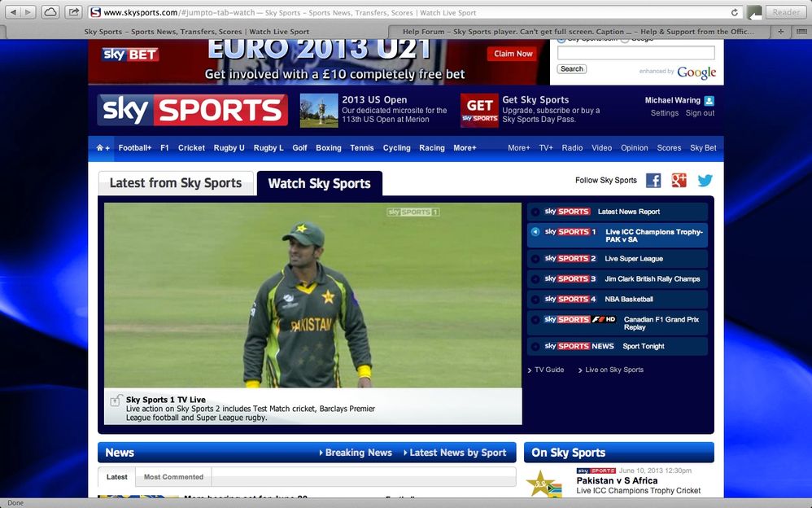The height and width of the screenshot is (508, 812).
Task: Open the Twitter follow icon
Action: (x=705, y=181)
